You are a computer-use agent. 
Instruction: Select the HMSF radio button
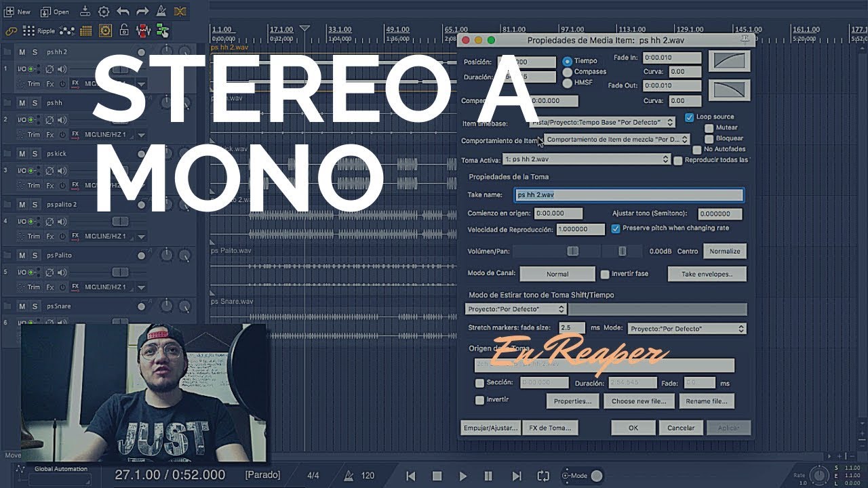click(x=568, y=83)
